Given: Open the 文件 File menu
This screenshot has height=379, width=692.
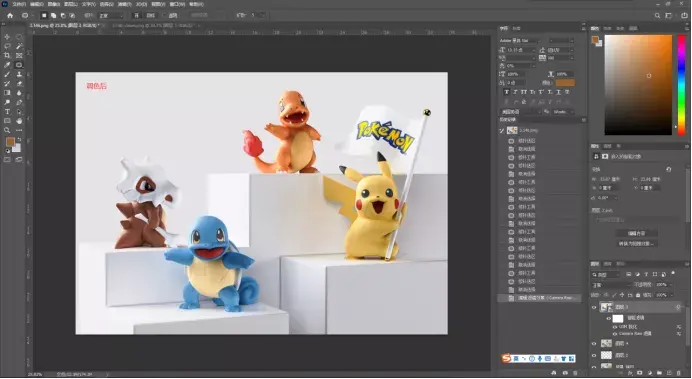Looking at the screenshot, I should coord(19,4).
